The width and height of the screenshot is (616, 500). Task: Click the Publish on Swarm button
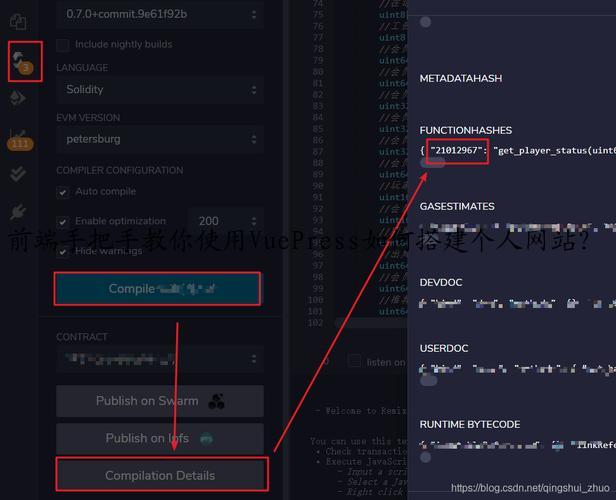pyautogui.click(x=160, y=401)
